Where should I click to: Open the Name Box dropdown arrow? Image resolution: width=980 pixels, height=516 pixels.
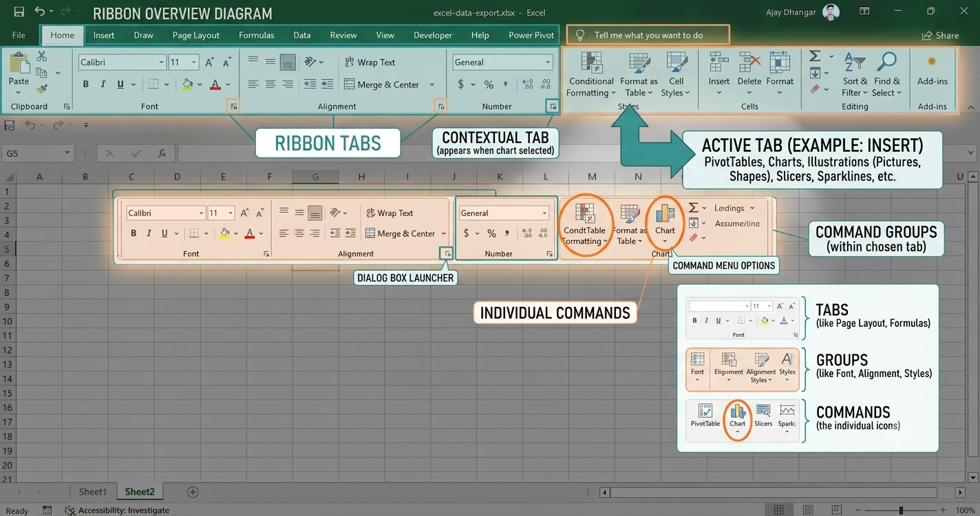67,153
